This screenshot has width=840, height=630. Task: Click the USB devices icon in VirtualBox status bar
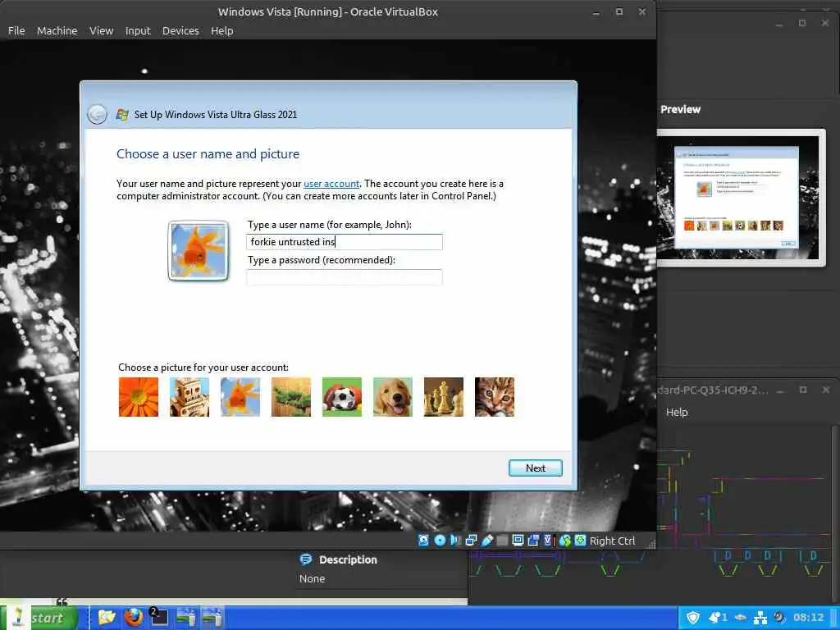point(487,541)
